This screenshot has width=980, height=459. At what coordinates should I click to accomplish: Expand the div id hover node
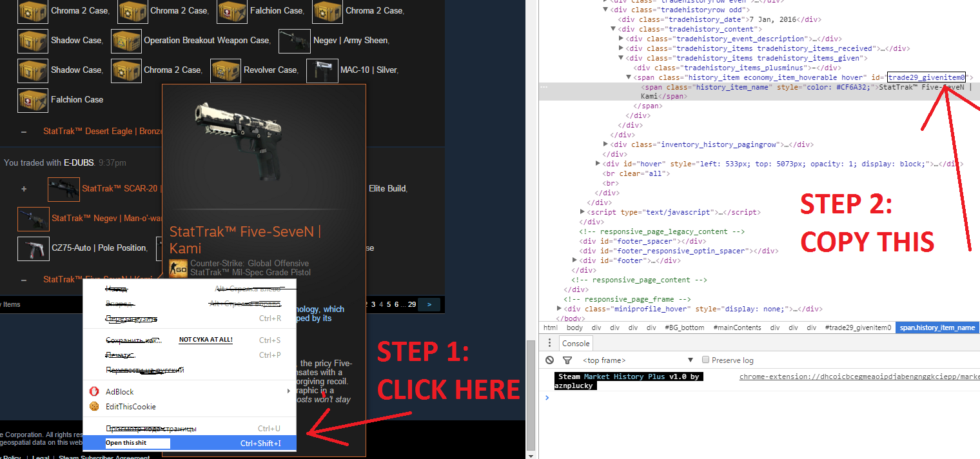(598, 164)
